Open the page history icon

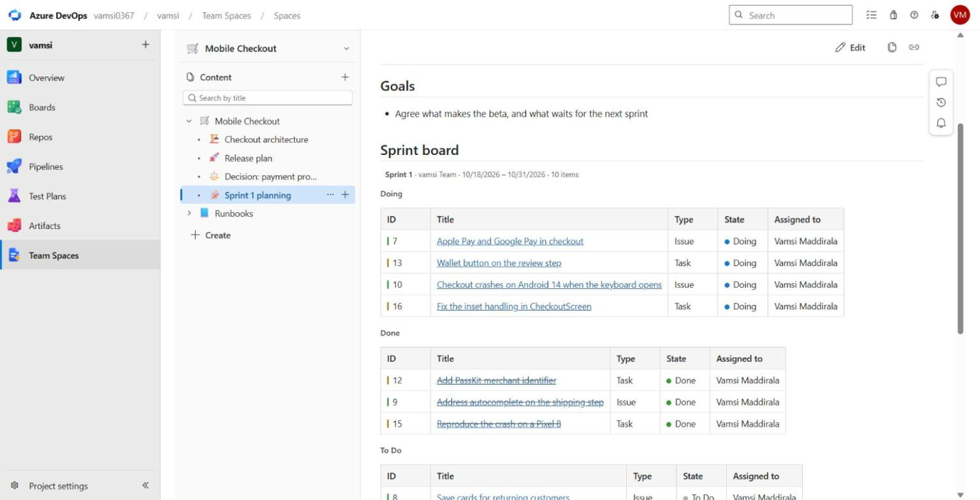(x=941, y=103)
